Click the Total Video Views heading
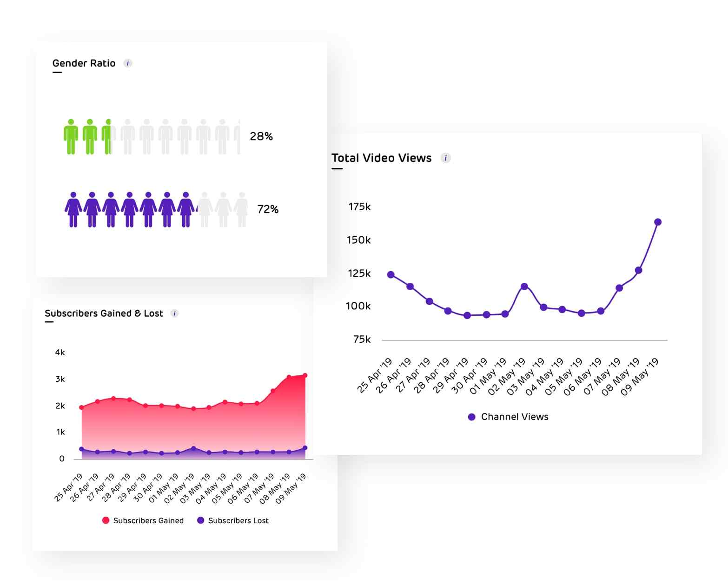The width and height of the screenshot is (728, 586). 381,158
